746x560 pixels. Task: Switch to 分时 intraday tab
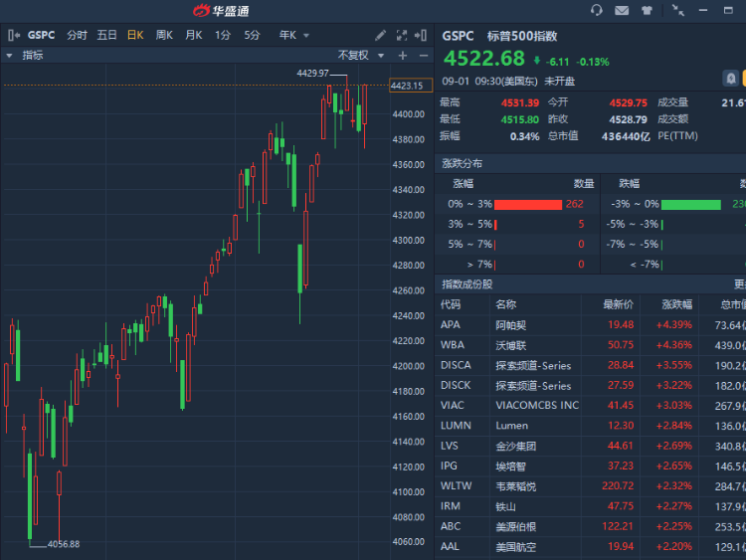point(77,35)
